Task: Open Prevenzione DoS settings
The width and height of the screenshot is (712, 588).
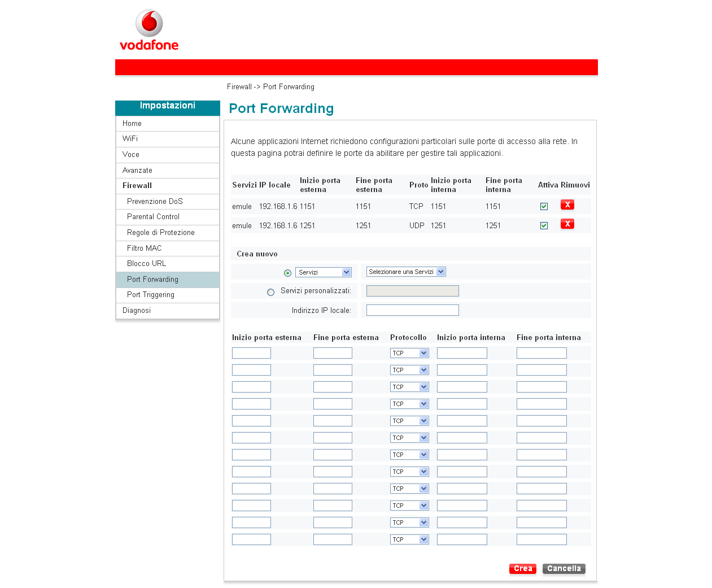Action: click(x=168, y=202)
